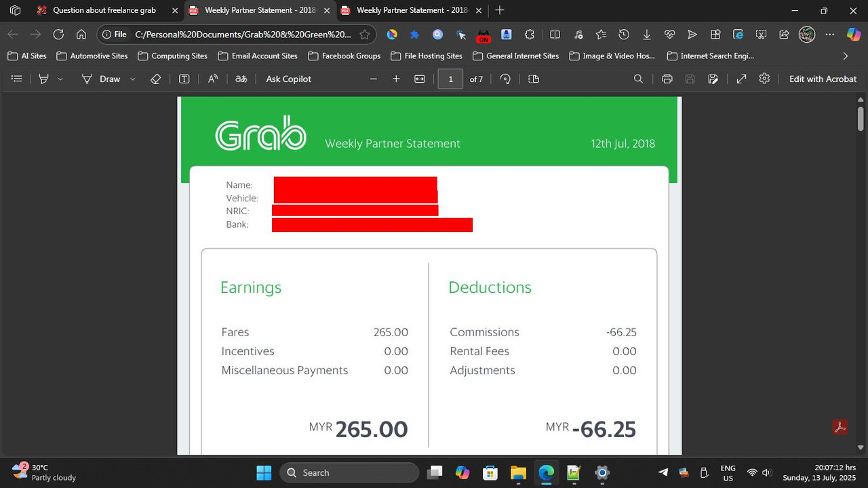Open the General Internet Sites folder
Screen dimensions: 868x488
(x=516, y=56)
